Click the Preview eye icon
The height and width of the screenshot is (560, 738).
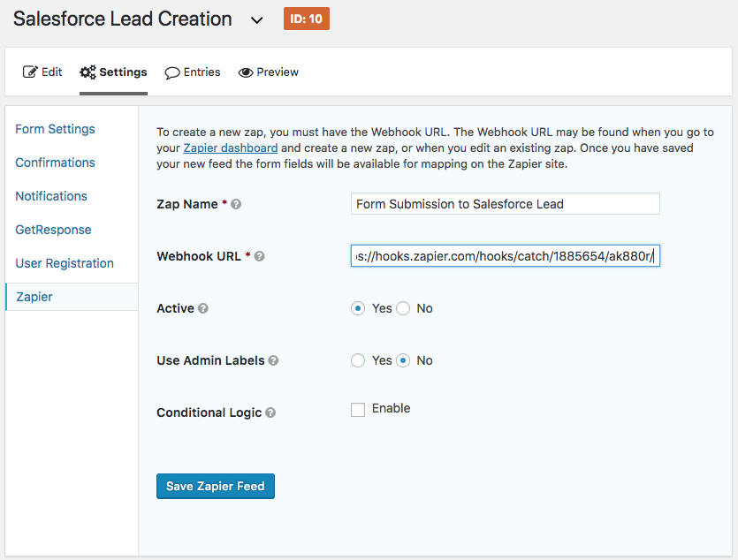pyautogui.click(x=246, y=72)
